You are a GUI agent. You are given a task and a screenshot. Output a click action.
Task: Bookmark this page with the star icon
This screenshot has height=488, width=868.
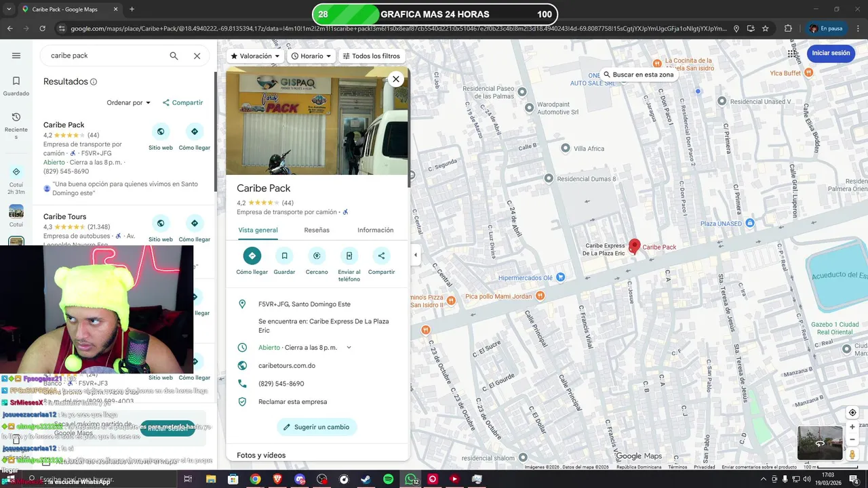(766, 28)
